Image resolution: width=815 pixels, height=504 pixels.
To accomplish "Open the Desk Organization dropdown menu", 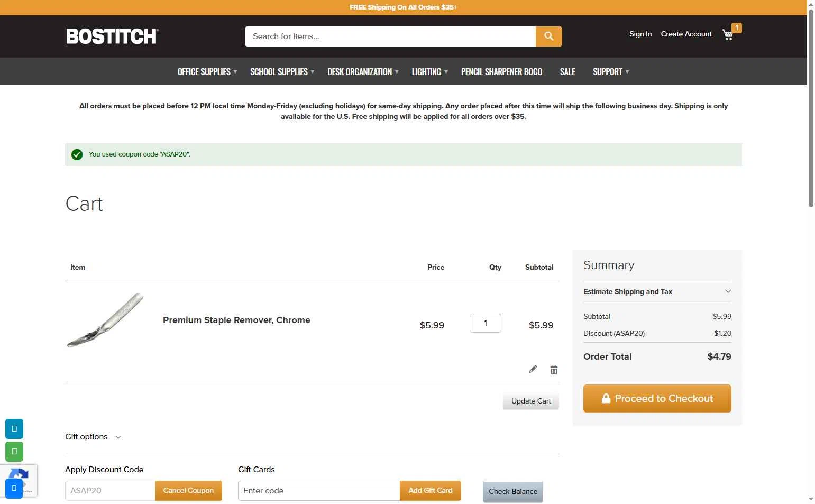I will pyautogui.click(x=363, y=71).
